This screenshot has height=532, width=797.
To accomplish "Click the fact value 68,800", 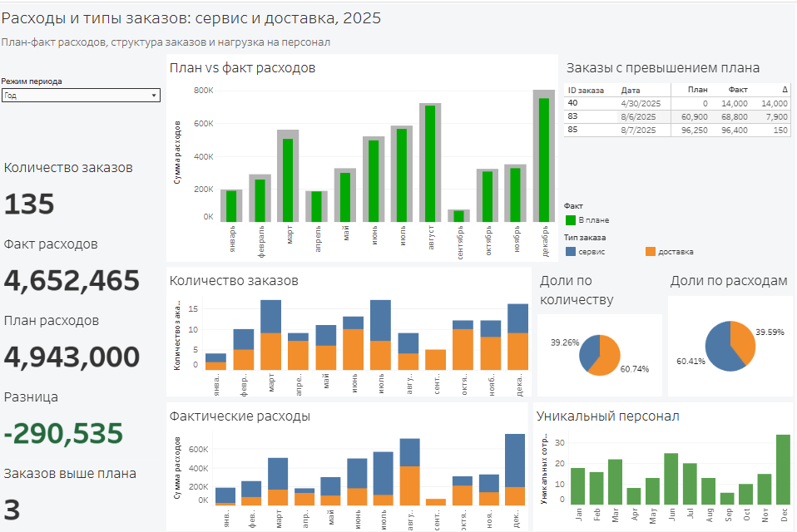I will pos(735,116).
